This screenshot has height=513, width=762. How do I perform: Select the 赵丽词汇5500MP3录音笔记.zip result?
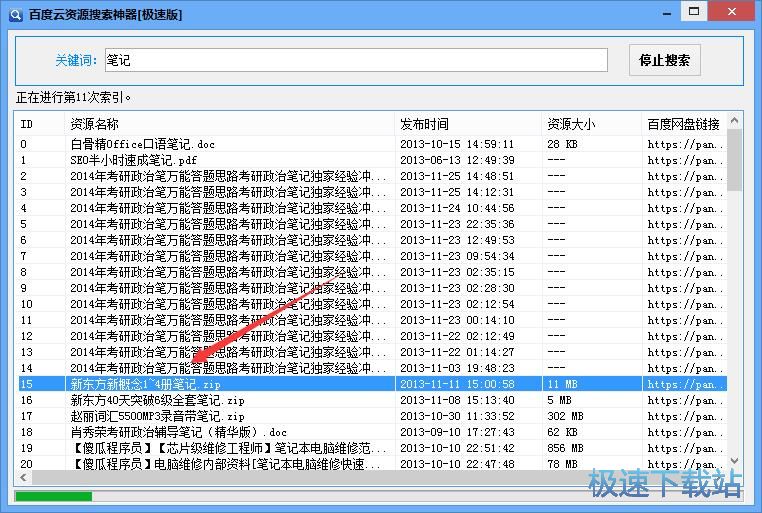157,416
